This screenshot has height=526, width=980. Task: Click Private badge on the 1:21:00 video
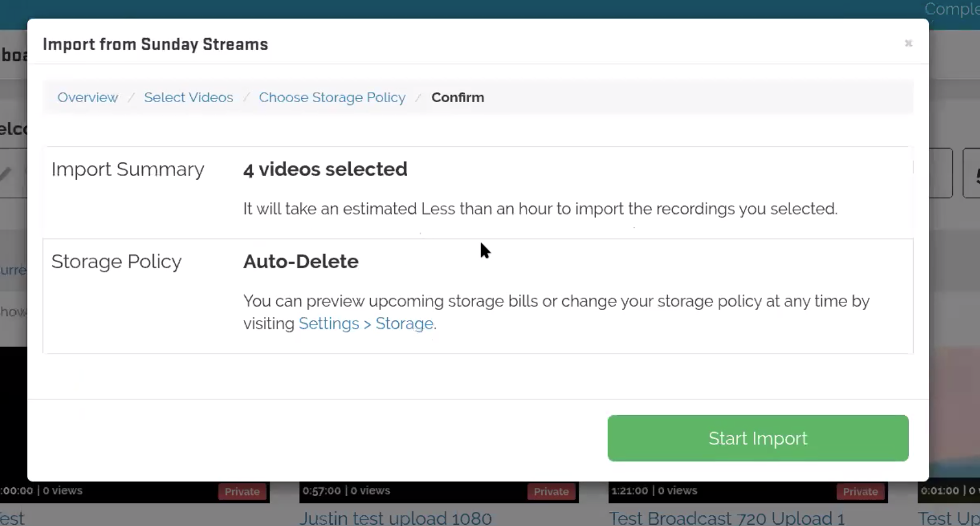(x=860, y=492)
